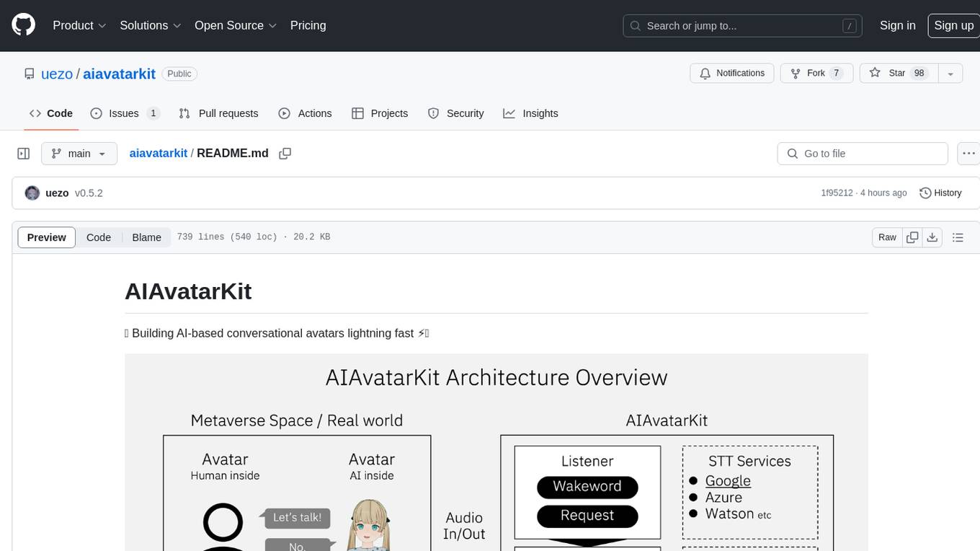Switch to the Security tab

pyautogui.click(x=455, y=113)
